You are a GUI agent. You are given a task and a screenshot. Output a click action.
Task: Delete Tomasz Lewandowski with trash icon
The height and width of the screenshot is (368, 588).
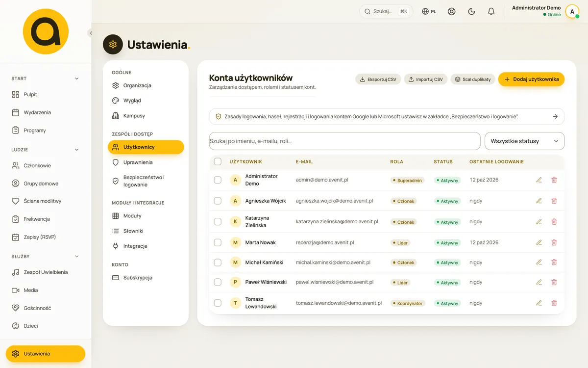[x=554, y=303]
